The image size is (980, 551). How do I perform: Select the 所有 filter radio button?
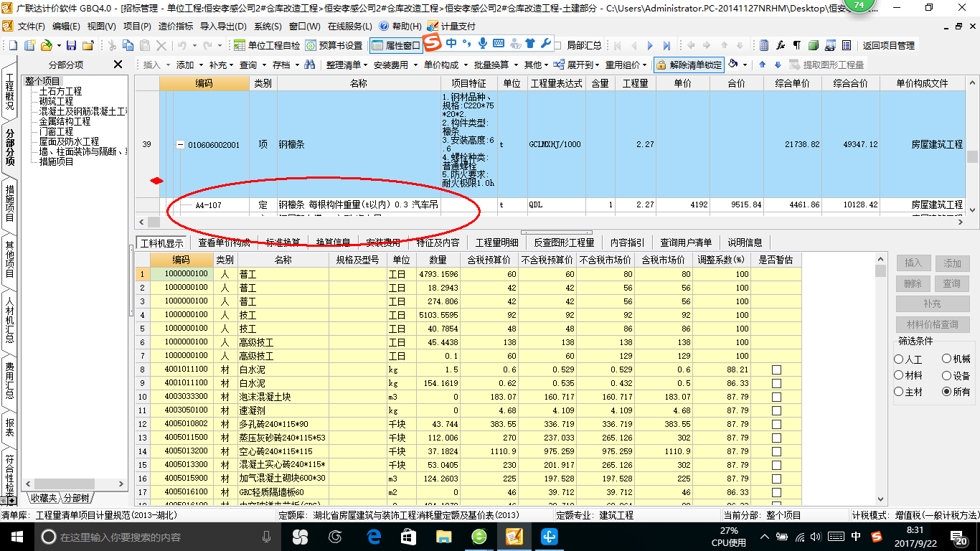point(947,392)
